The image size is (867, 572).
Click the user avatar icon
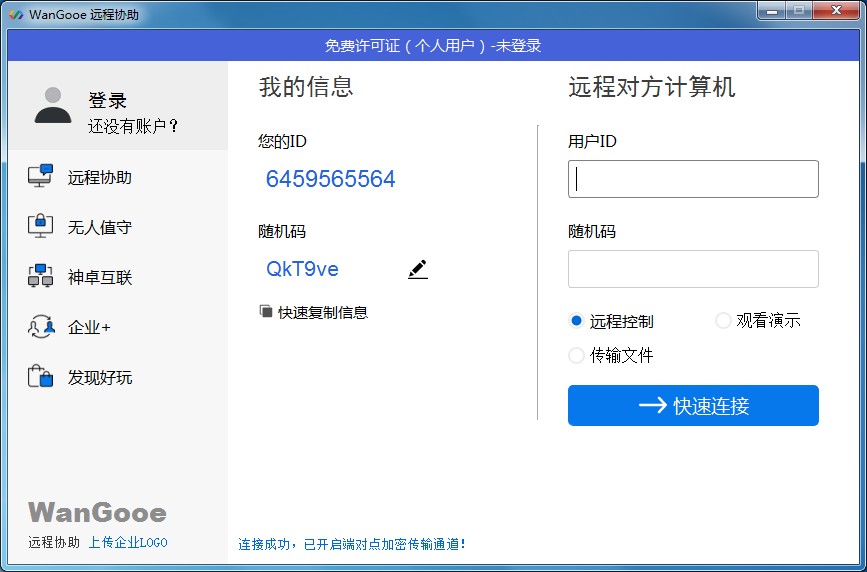click(53, 106)
